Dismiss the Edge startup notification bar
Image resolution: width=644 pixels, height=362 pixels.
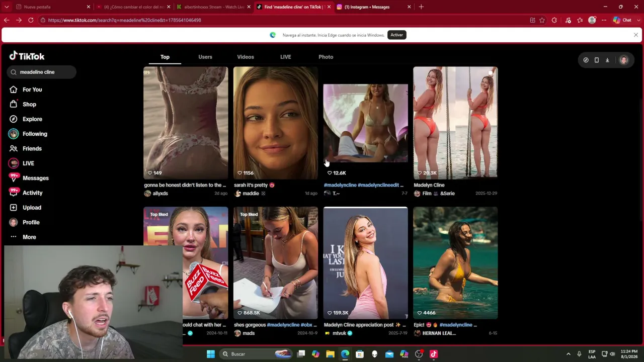[636, 35]
